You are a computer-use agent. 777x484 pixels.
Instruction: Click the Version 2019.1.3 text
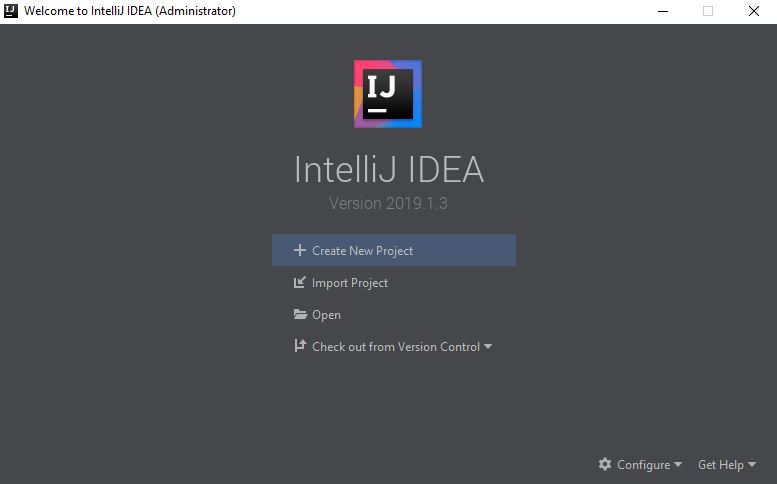[388, 203]
